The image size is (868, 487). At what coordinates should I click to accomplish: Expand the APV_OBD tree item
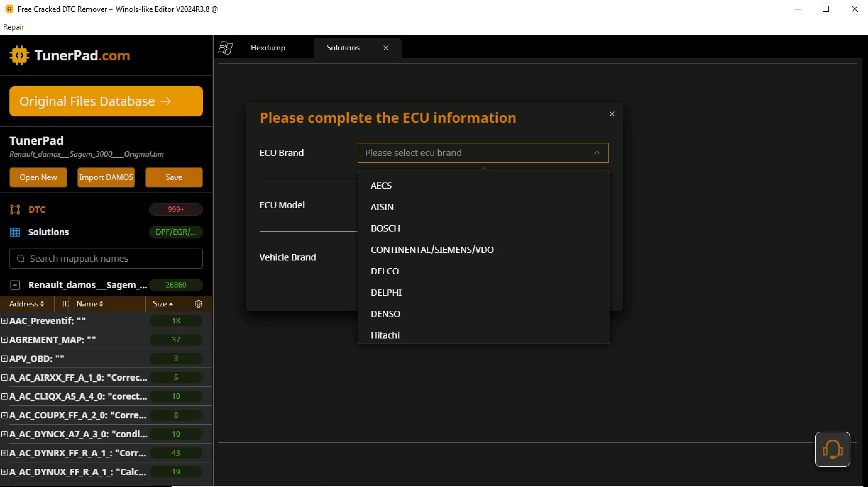[4, 359]
